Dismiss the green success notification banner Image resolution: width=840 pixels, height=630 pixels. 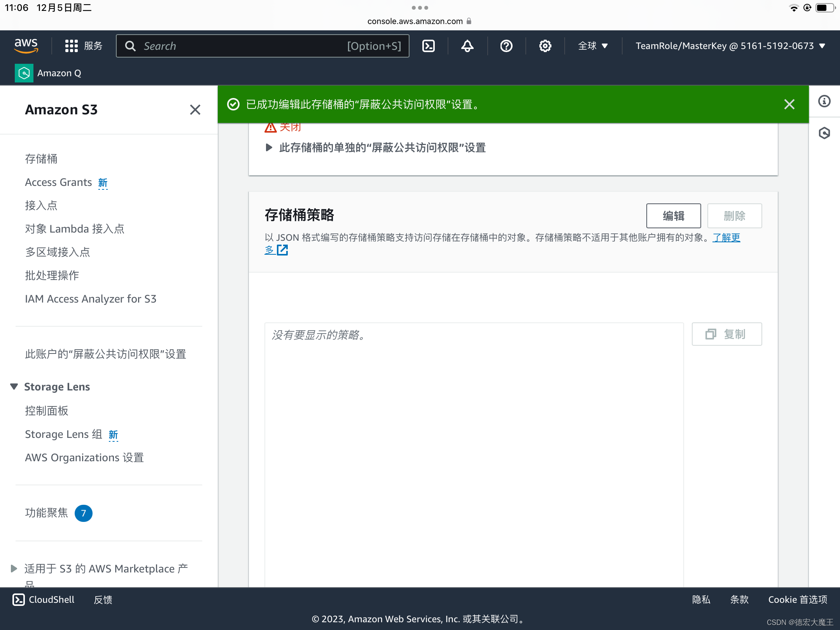coord(789,104)
